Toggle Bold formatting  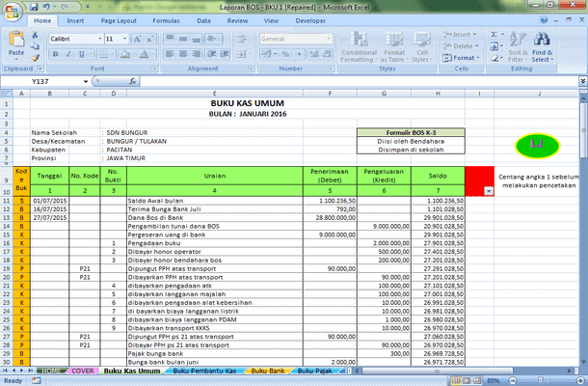click(56, 54)
